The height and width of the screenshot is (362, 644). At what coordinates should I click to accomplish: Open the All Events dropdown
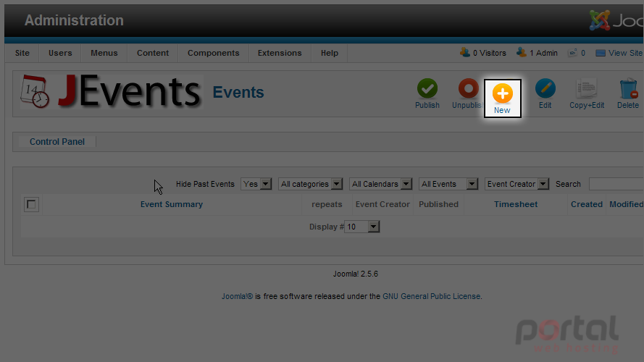click(448, 184)
